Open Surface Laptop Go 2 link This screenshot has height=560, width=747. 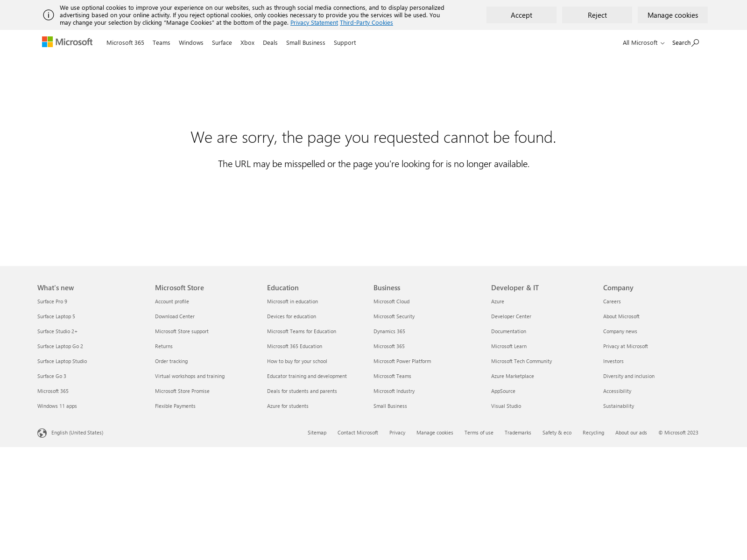[60, 346]
